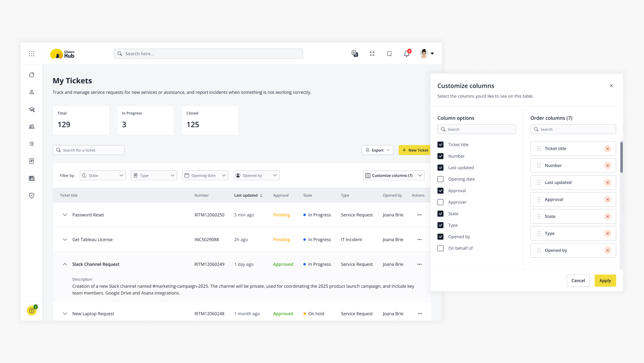This screenshot has height=363, width=644.
Task: Open the shield icon in sidebar
Action: (x=32, y=196)
